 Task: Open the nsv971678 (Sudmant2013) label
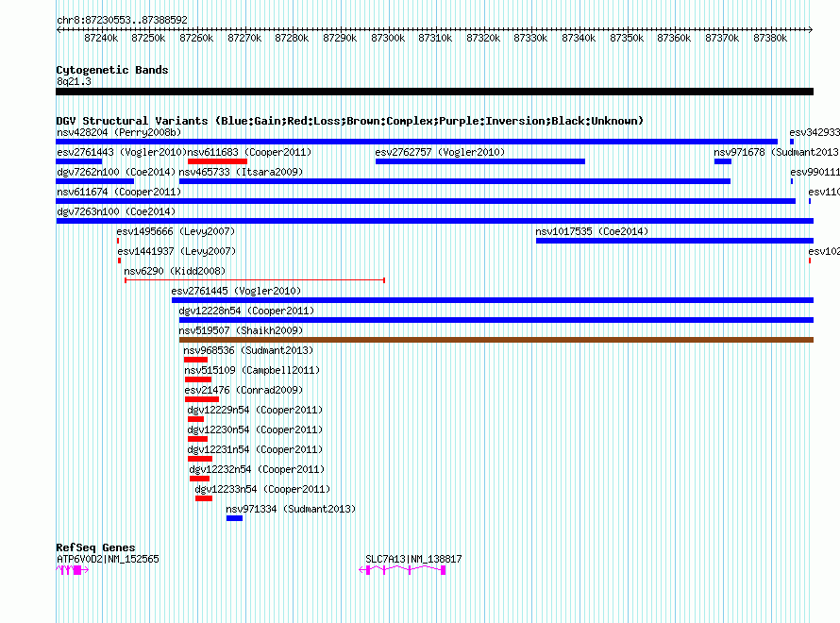click(776, 152)
